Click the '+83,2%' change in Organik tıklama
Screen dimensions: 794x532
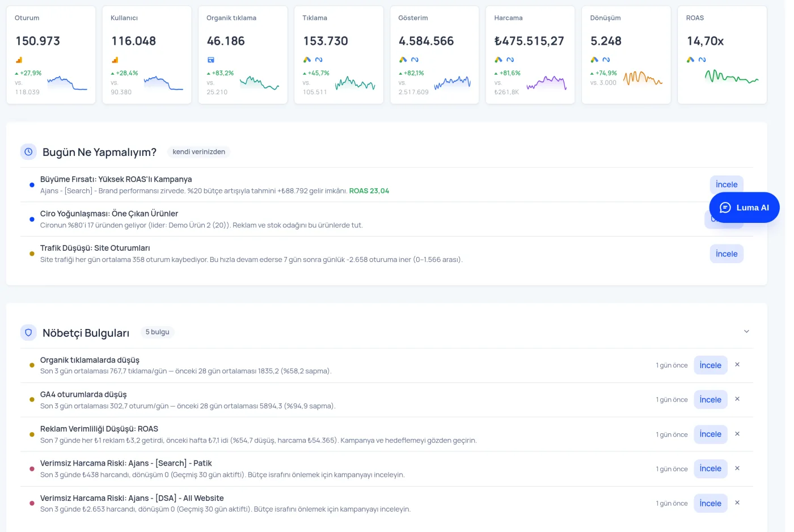[x=220, y=73]
